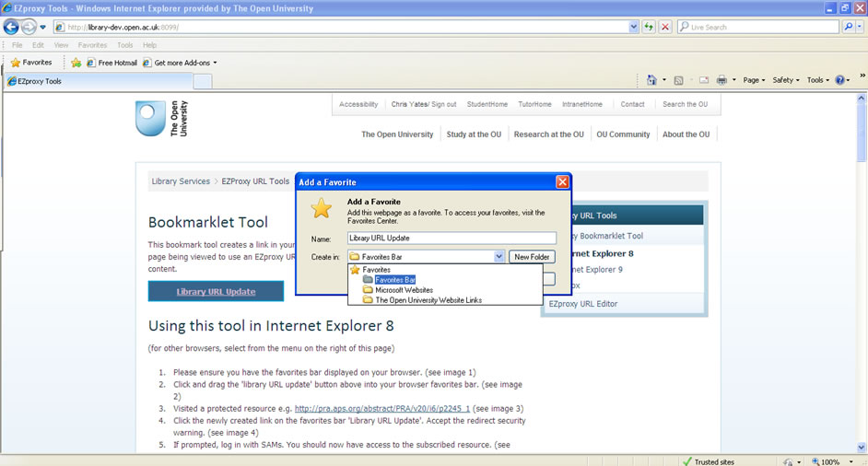
Task: Click the Trusted sites status bar indicator
Action: point(709,461)
